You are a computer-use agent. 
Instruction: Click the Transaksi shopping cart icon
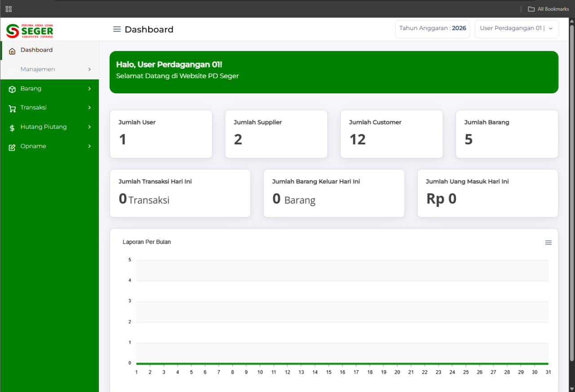[12, 108]
